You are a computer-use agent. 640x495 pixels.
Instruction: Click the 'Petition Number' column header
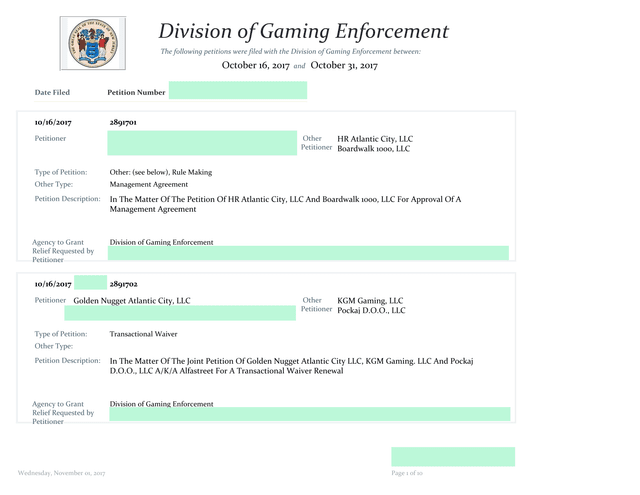click(136, 92)
